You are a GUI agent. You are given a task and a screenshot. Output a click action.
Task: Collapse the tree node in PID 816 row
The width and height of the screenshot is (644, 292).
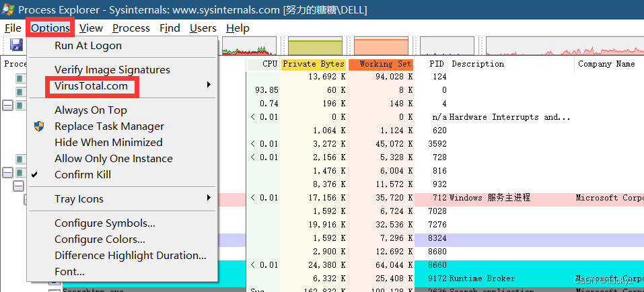(x=8, y=172)
